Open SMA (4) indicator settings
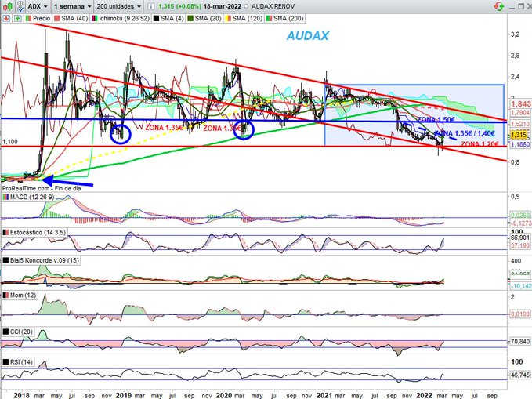Image resolution: width=532 pixels, height=399 pixels. [168, 18]
